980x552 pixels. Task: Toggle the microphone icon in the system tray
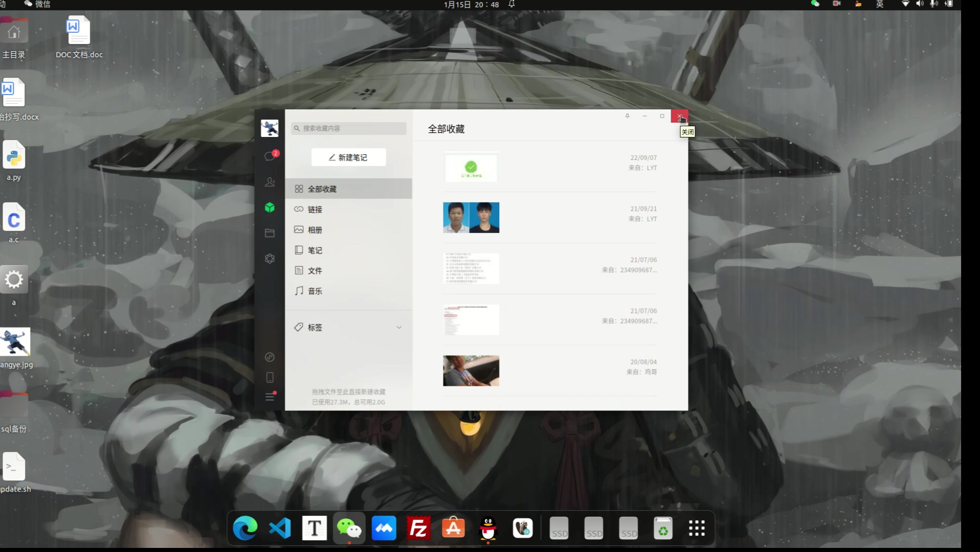[933, 4]
